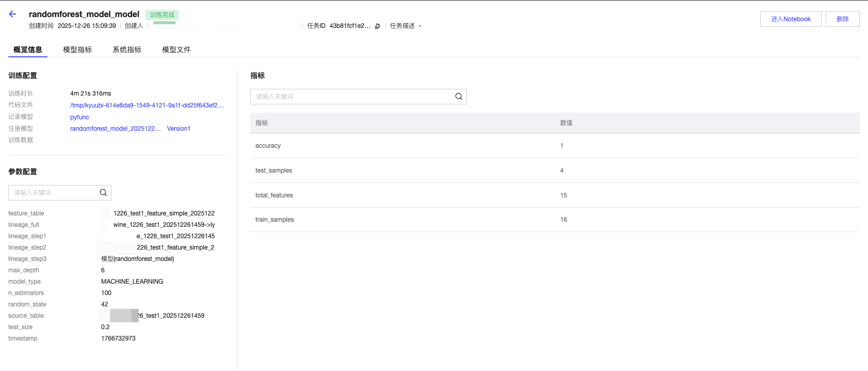The width and height of the screenshot is (868, 371).
Task: Click the 训练完成 status tag
Action: 162,15
